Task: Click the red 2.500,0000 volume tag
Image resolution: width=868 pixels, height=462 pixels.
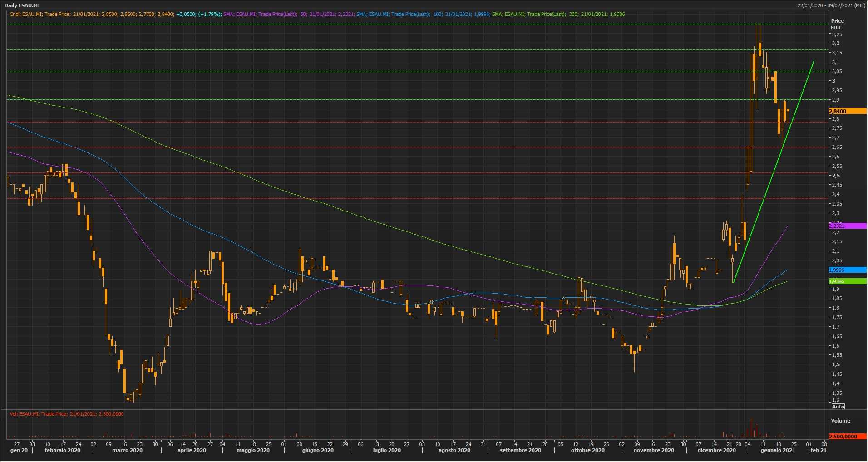Action: [x=847, y=437]
